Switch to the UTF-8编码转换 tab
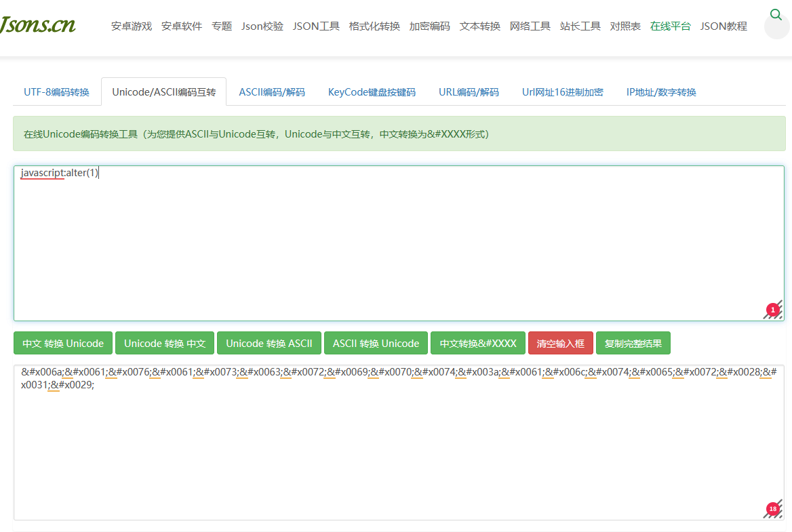This screenshot has height=532, width=792. point(56,91)
